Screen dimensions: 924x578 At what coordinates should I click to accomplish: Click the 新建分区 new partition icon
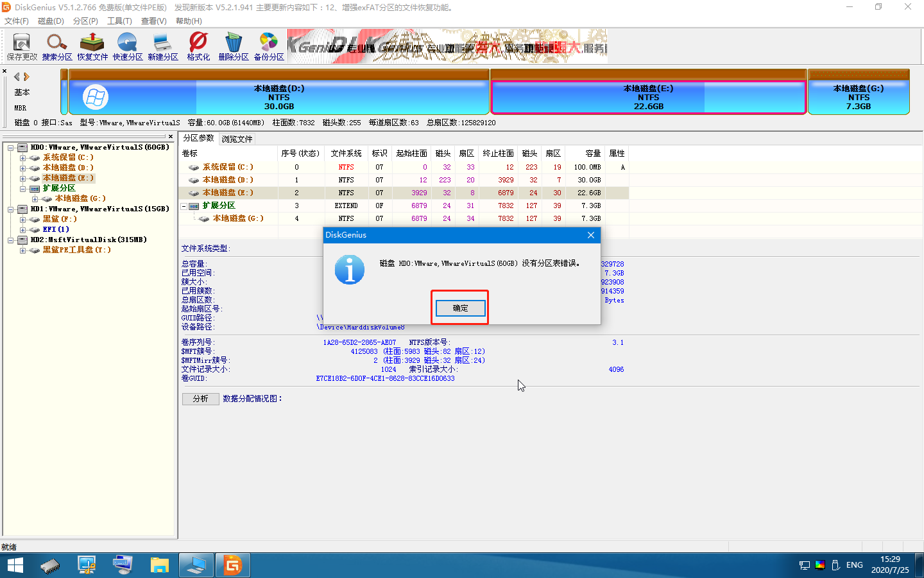pos(163,46)
